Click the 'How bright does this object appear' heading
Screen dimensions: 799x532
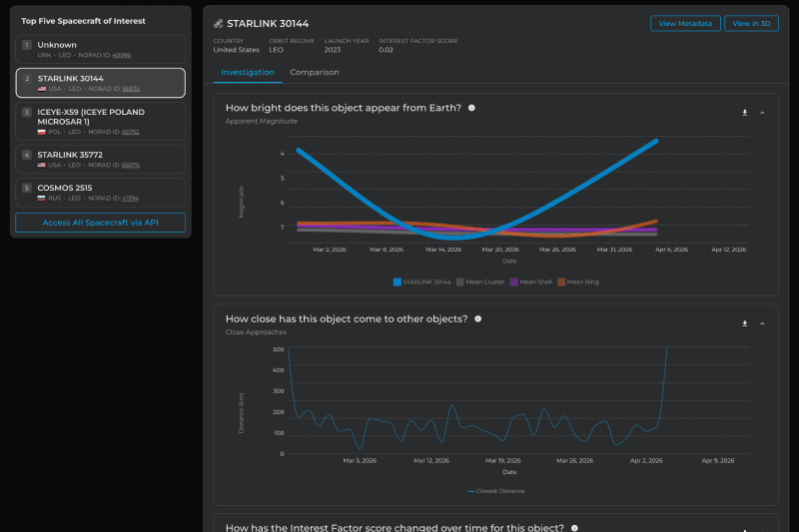343,108
